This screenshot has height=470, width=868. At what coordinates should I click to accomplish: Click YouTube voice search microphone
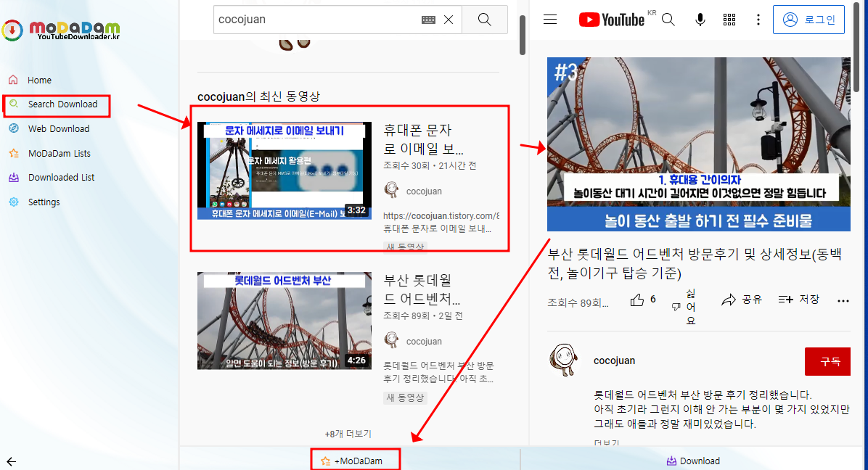(x=700, y=20)
